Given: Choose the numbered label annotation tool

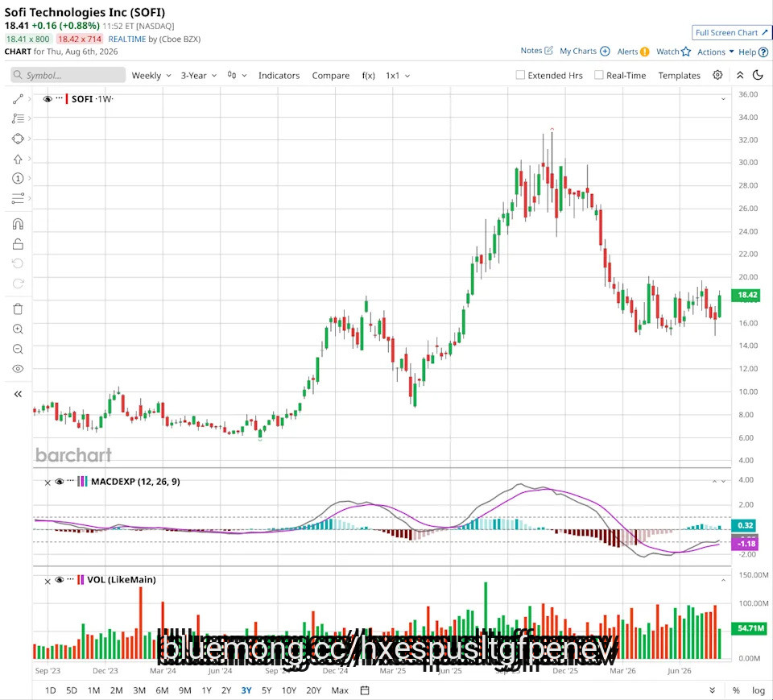Looking at the screenshot, I should click(18, 178).
